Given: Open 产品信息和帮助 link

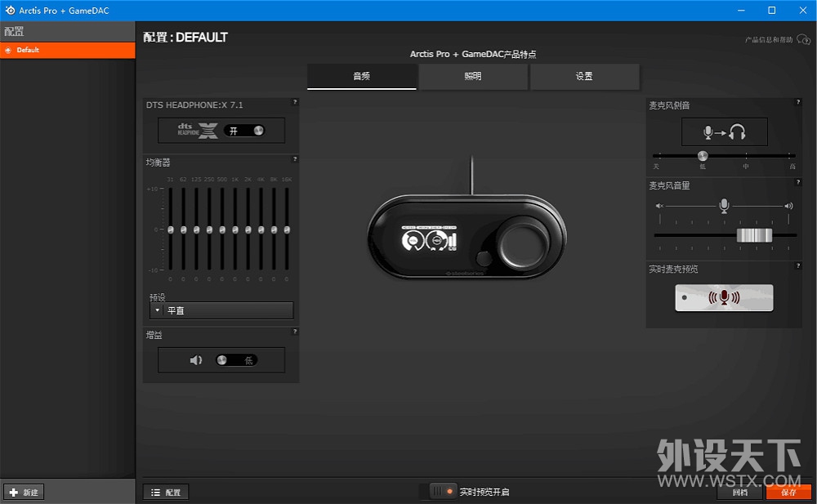Looking at the screenshot, I should pyautogui.click(x=777, y=39).
